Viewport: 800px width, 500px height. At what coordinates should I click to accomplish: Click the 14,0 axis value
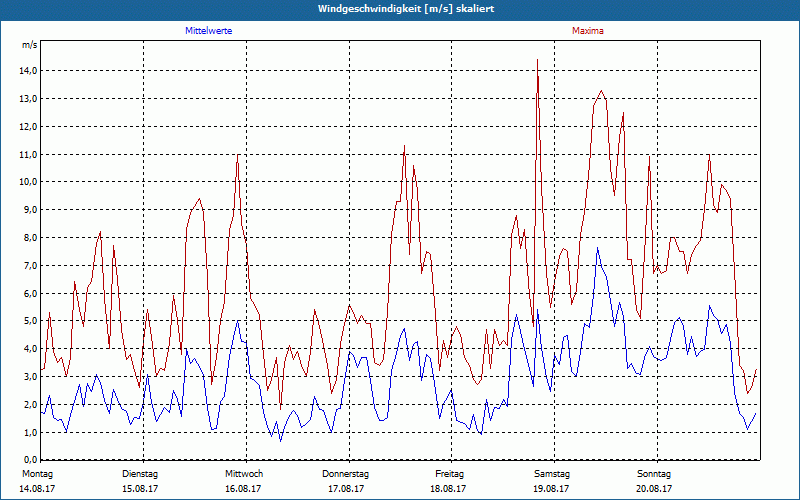29,71
